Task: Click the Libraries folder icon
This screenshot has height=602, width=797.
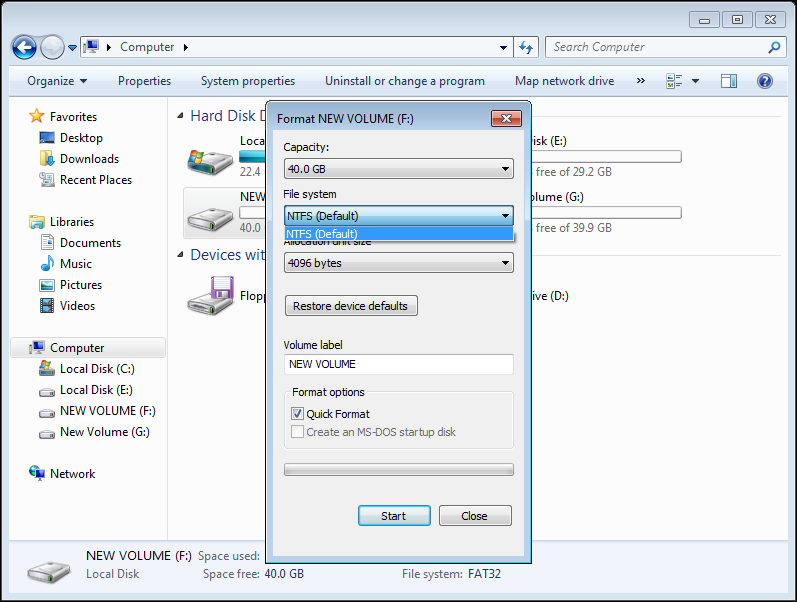Action: point(37,222)
